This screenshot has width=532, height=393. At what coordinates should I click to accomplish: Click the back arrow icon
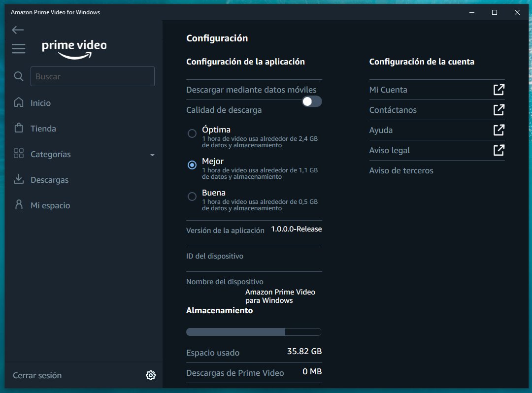(x=18, y=30)
